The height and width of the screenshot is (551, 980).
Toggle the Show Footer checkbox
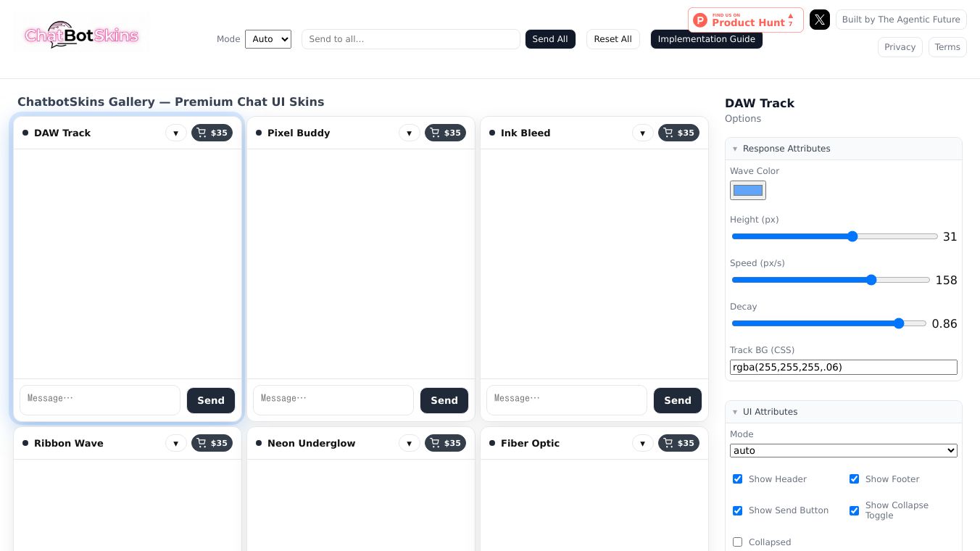pos(854,479)
